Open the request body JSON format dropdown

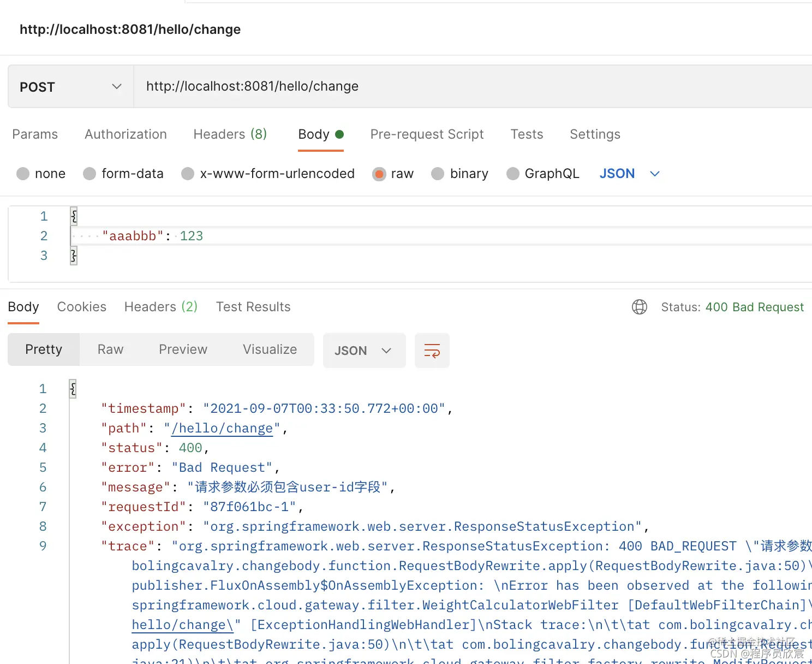[x=629, y=174]
